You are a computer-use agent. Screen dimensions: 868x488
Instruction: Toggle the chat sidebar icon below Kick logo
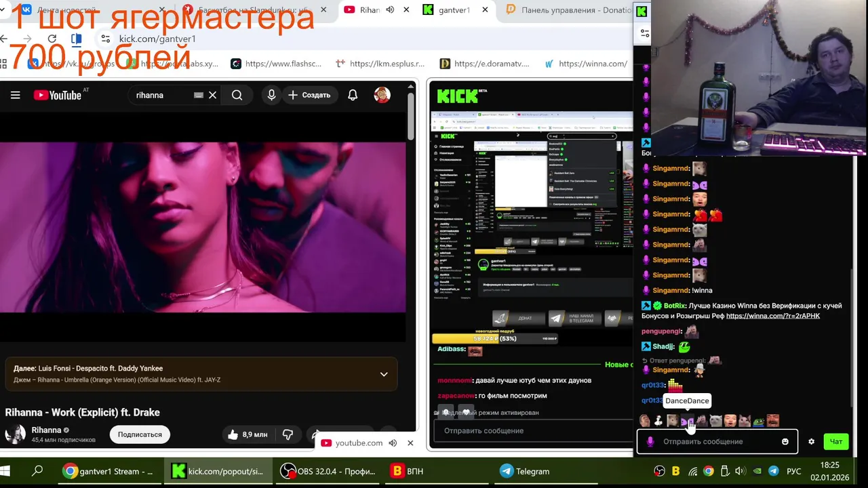(x=645, y=33)
